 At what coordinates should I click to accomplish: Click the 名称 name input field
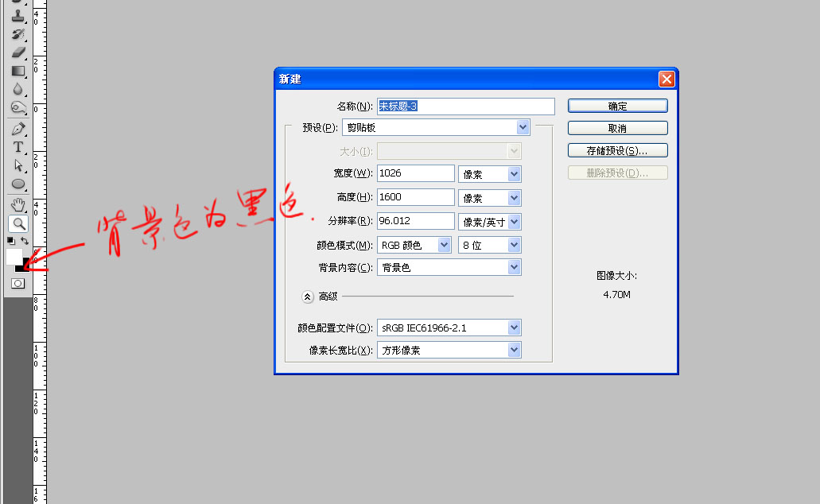[x=466, y=107]
